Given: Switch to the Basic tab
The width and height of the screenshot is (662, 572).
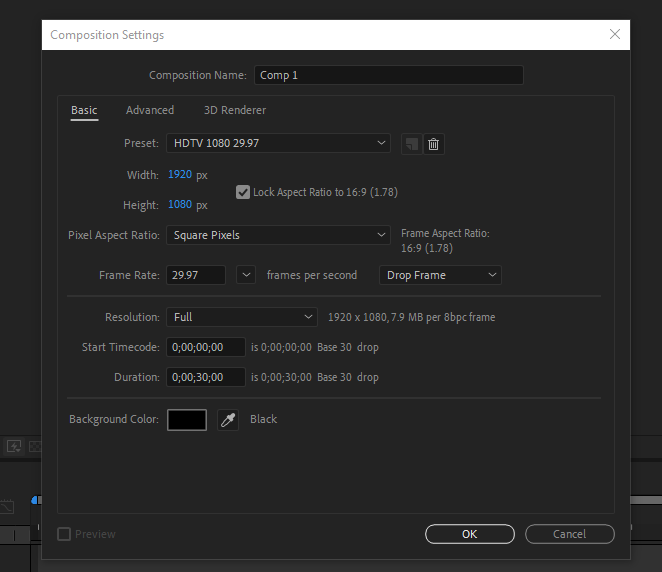Looking at the screenshot, I should pos(84,110).
